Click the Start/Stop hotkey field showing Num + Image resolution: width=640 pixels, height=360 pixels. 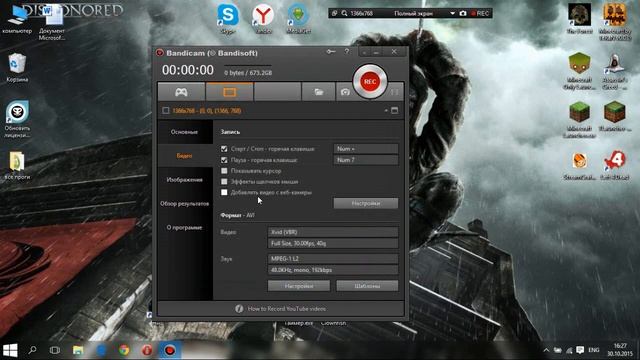pos(366,149)
